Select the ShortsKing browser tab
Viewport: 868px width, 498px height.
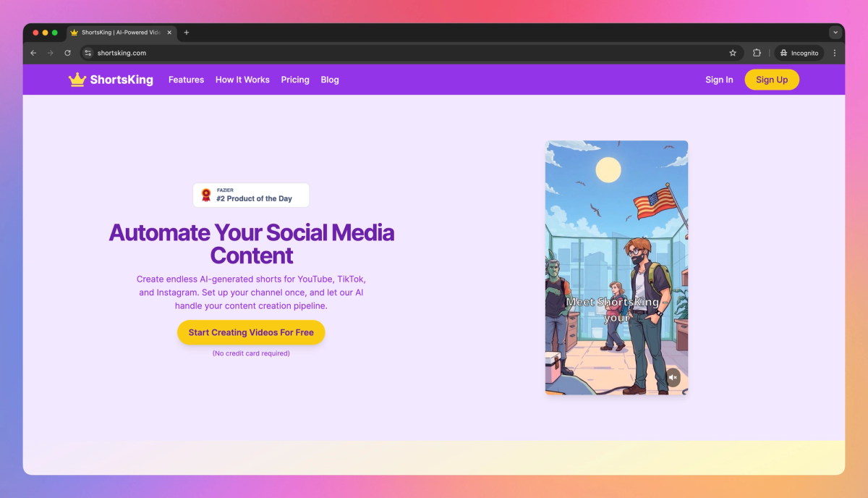(x=122, y=33)
